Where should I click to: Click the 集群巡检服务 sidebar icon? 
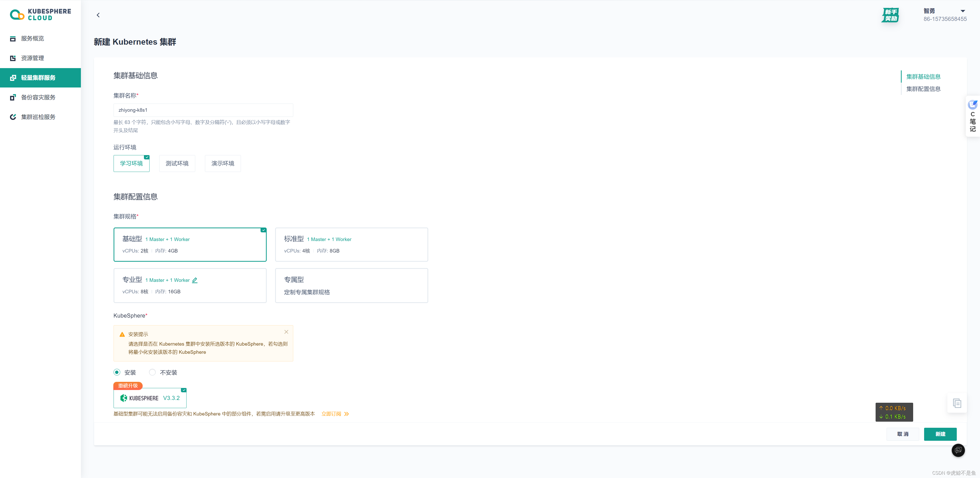click(13, 117)
